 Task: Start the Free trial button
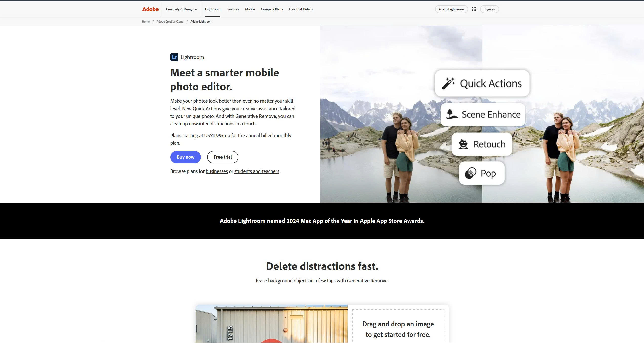223,157
